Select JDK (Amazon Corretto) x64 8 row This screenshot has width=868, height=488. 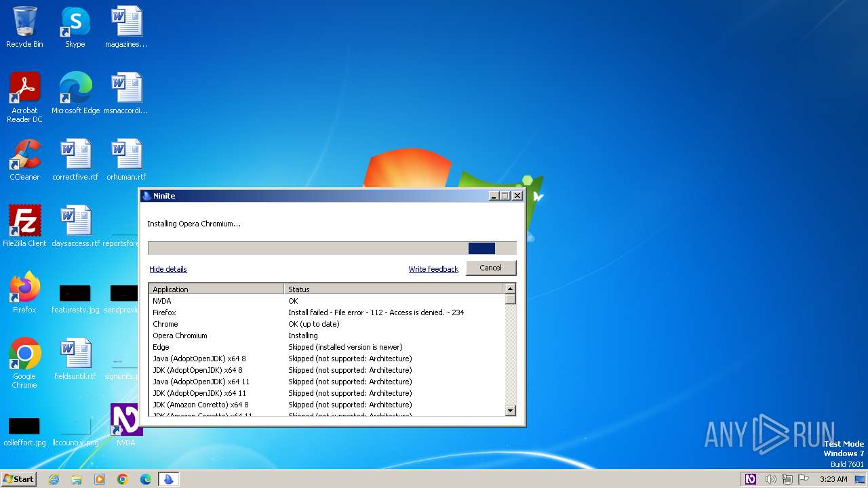(x=327, y=405)
